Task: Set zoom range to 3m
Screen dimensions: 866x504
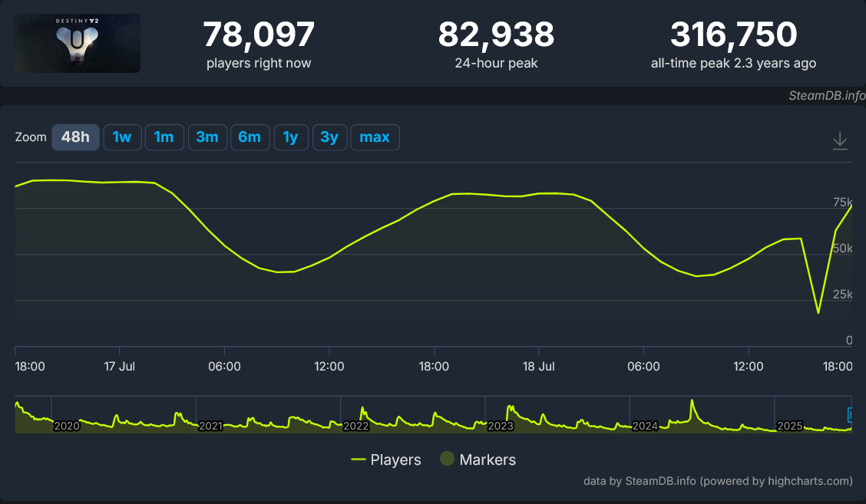Action: (207, 137)
